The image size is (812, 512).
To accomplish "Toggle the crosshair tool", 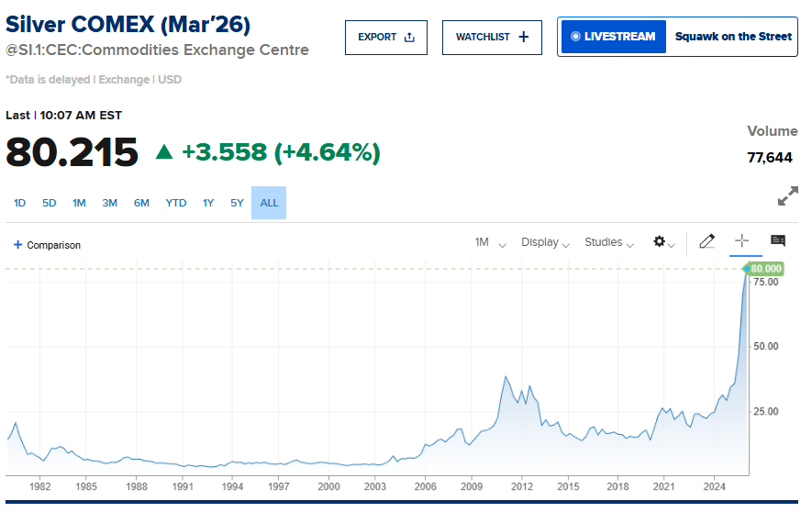I will [x=742, y=240].
